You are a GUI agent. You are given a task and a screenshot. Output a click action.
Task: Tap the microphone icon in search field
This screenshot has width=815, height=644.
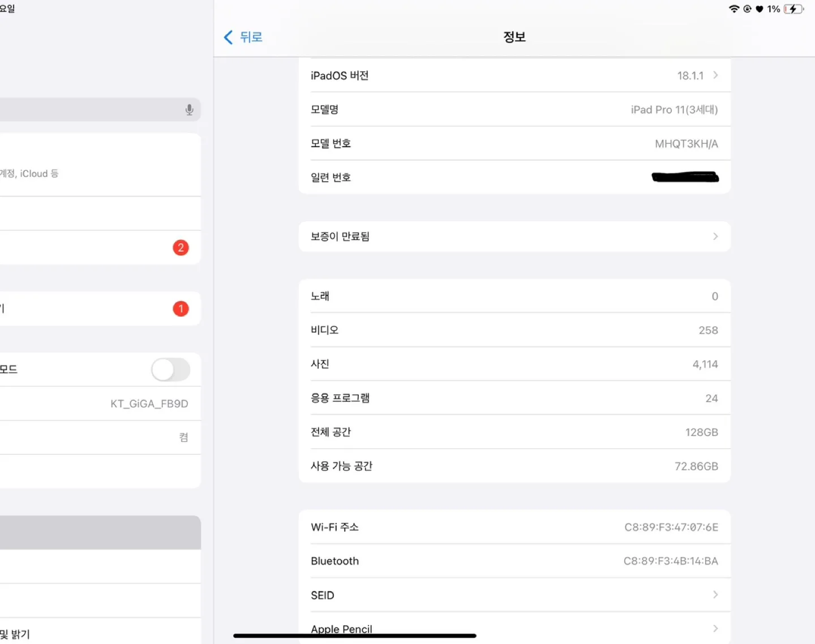click(x=190, y=110)
